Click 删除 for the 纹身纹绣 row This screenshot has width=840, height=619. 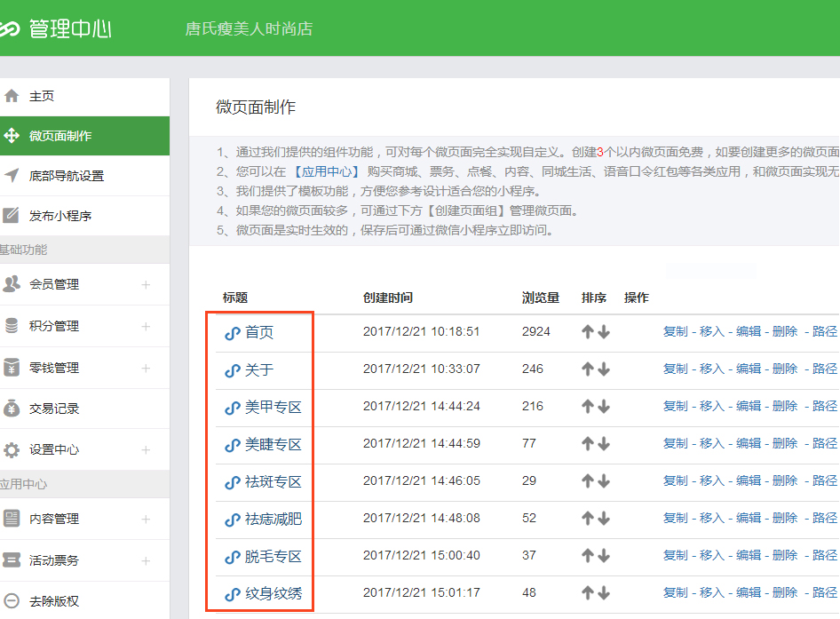click(x=784, y=592)
